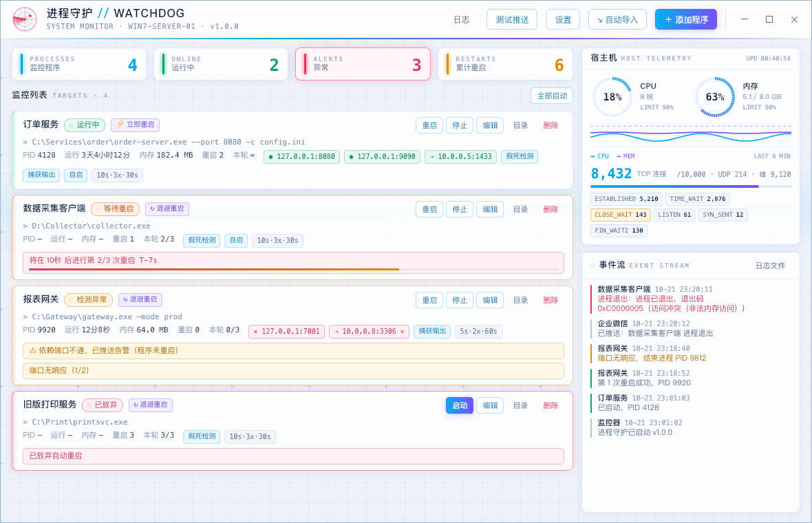
Task: Select the 异常 alerts stat card
Action: (x=363, y=64)
